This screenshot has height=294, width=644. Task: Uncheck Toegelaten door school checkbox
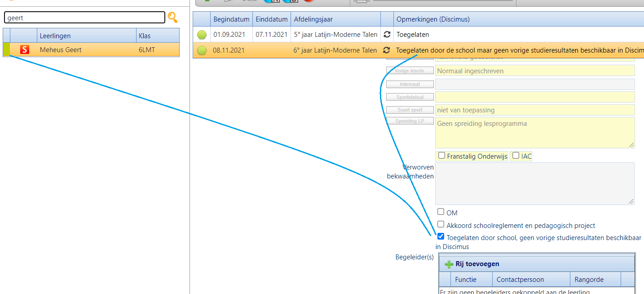(x=441, y=236)
